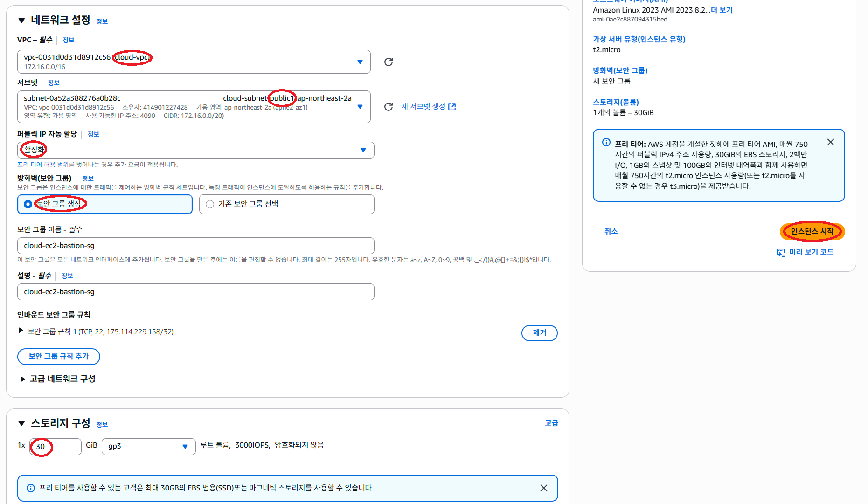This screenshot has width=868, height=504.
Task: Choose 기존 보안 그룹 선택 radio option
Action: (210, 204)
